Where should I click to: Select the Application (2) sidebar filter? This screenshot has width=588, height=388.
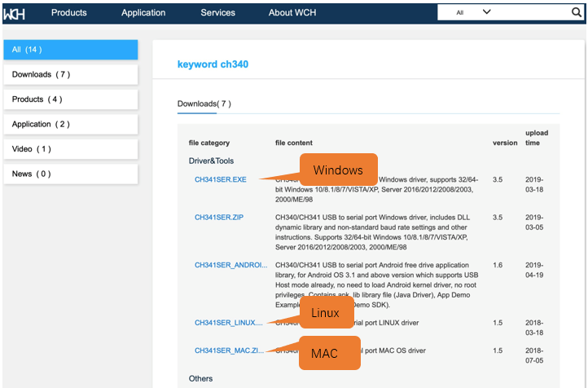[x=71, y=124]
